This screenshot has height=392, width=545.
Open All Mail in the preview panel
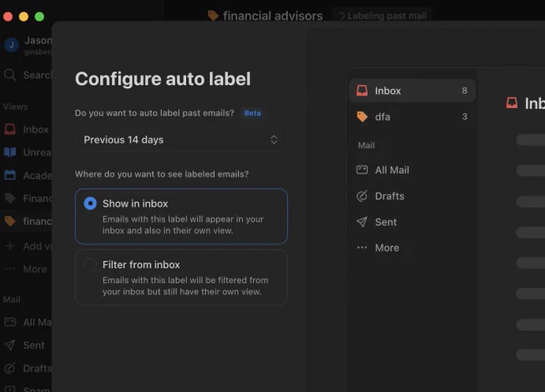(412, 170)
